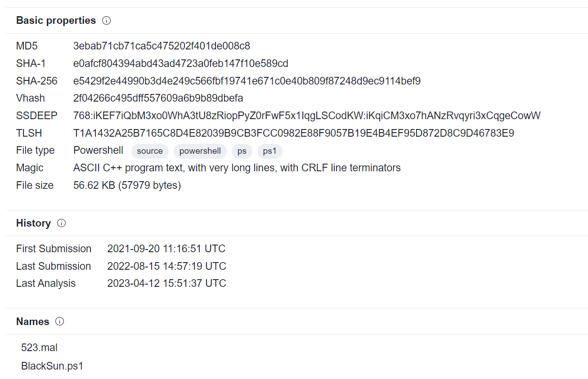This screenshot has width=588, height=379.
Task: Select the 'source' file type tag
Action: pyautogui.click(x=150, y=151)
